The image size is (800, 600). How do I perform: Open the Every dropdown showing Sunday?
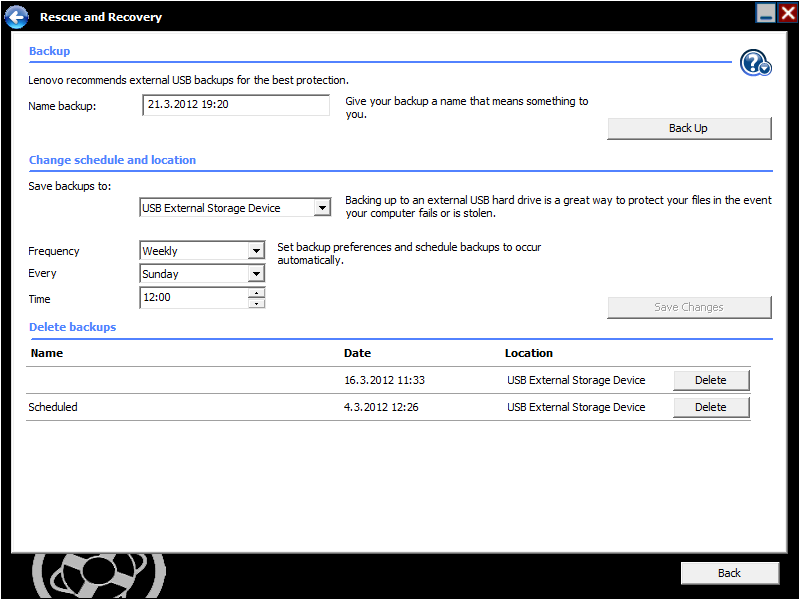click(256, 274)
